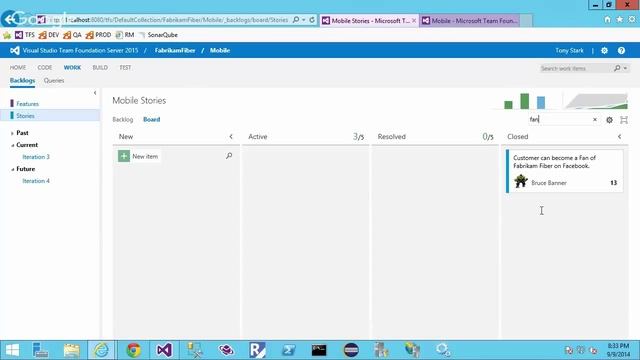640x360 pixels.
Task: Open the help question mark icon
Action: click(621, 51)
